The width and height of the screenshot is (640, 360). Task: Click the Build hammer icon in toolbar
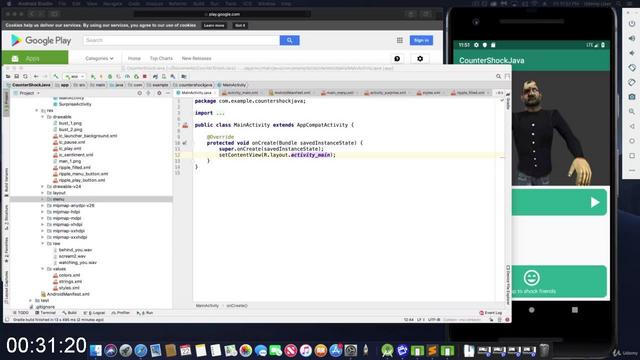click(x=56, y=76)
